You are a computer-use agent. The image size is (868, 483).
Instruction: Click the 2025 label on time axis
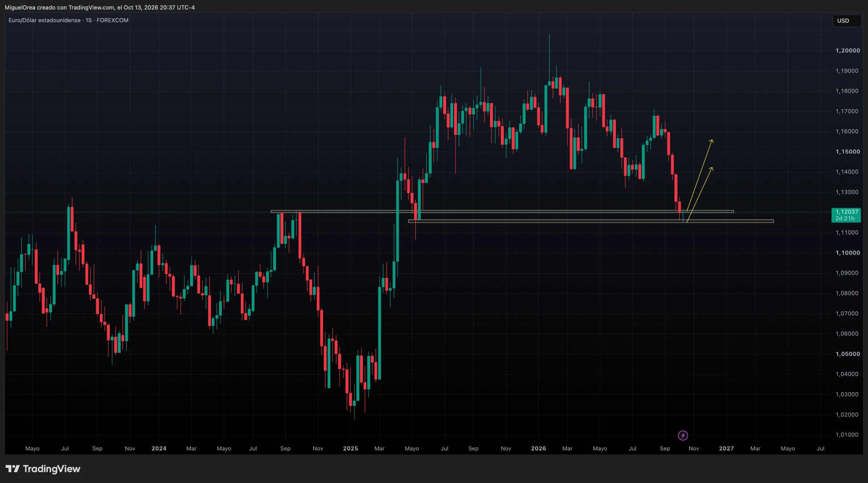(x=350, y=448)
